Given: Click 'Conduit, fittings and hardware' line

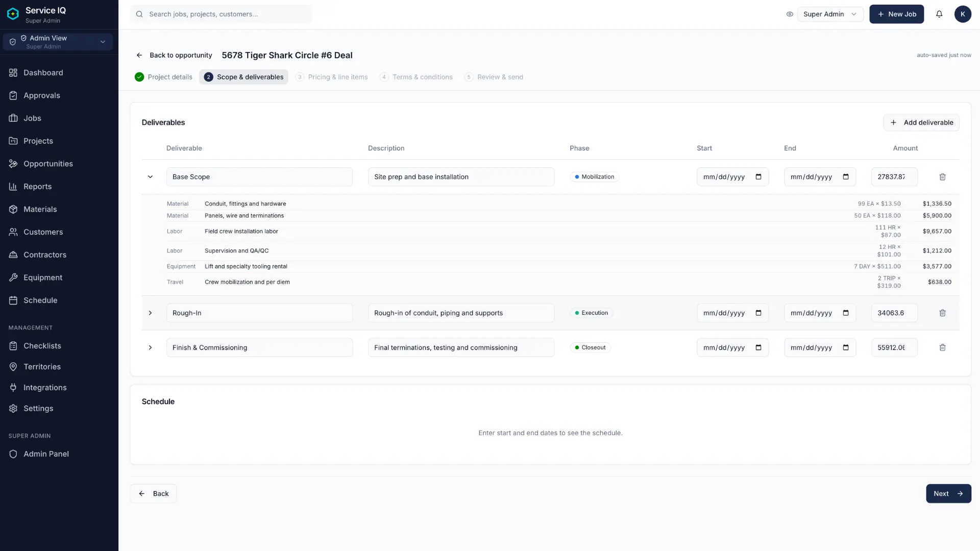Looking at the screenshot, I should click(x=246, y=204).
